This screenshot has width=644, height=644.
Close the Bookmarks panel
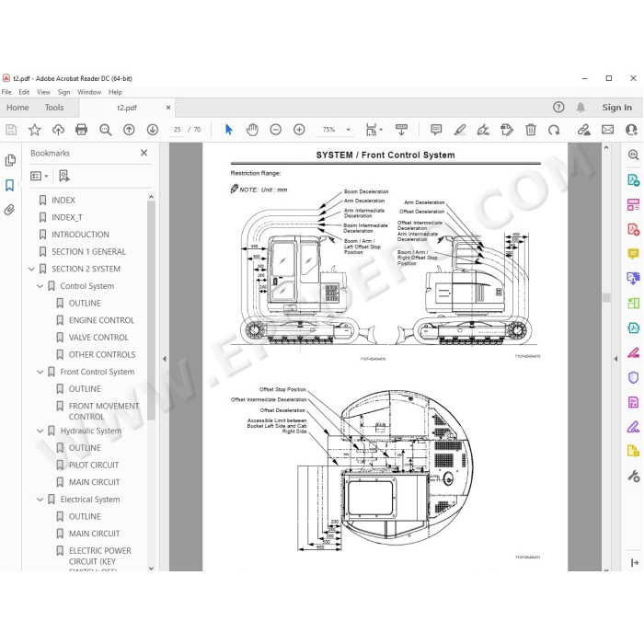(144, 153)
